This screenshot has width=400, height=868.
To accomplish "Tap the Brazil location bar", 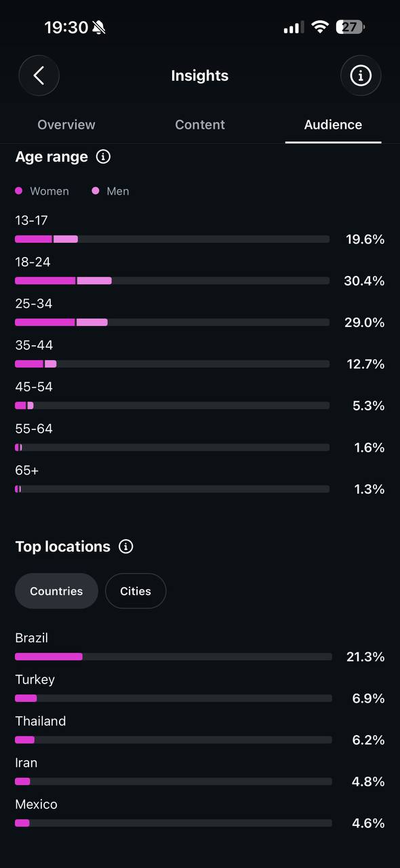I will tap(174, 656).
